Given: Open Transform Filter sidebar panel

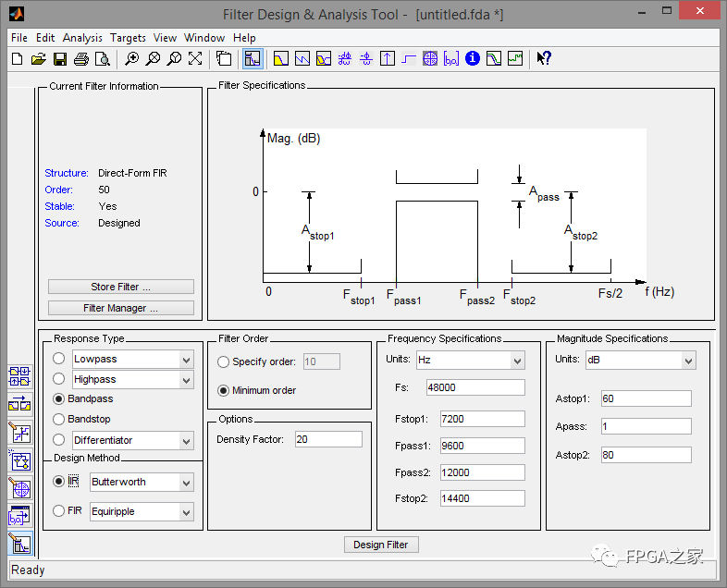Looking at the screenshot, I should (x=20, y=405).
